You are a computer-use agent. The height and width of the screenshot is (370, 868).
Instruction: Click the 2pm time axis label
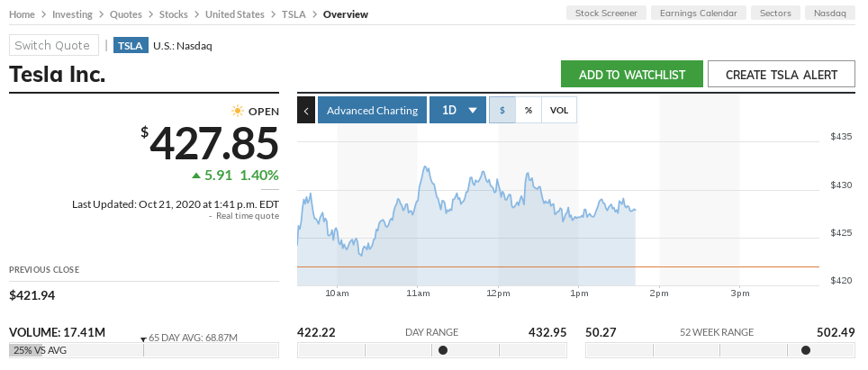(x=659, y=293)
